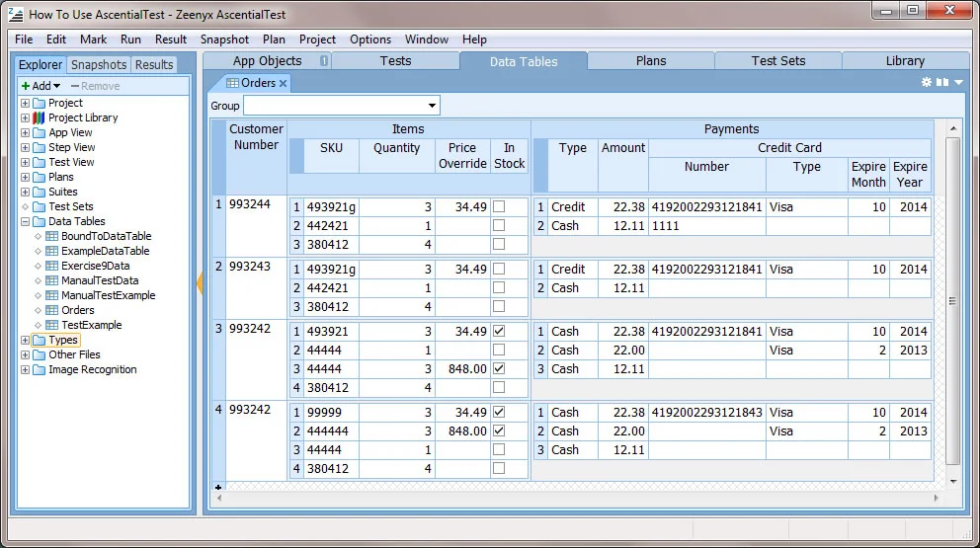Toggle In Stock for row 1 SKU 493921g
The width and height of the screenshot is (980, 548).
coord(499,206)
